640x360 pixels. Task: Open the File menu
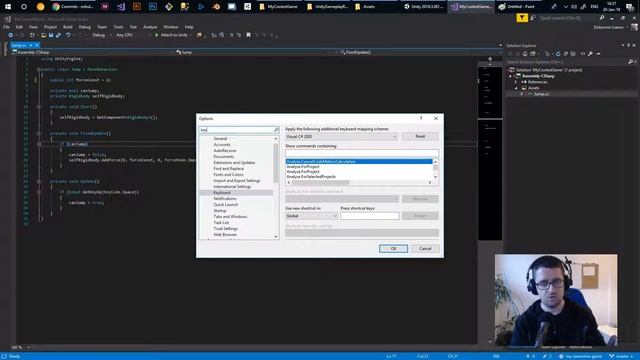[7, 27]
